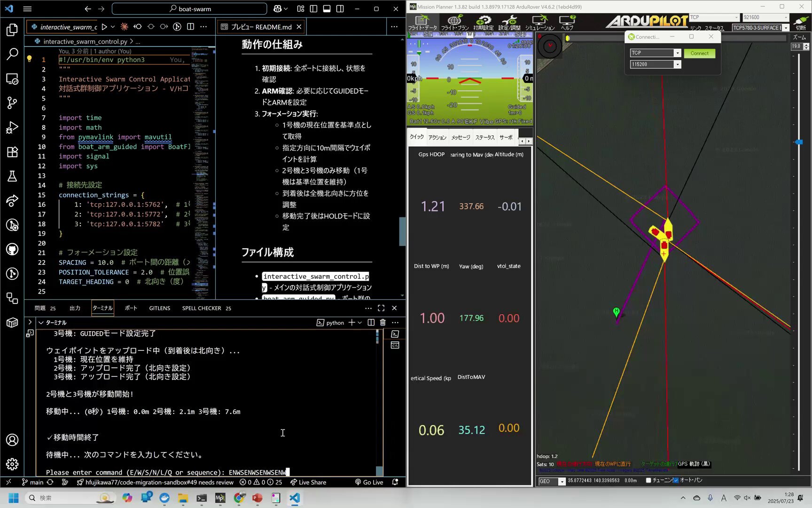Open the Testing flask view

pyautogui.click(x=12, y=176)
